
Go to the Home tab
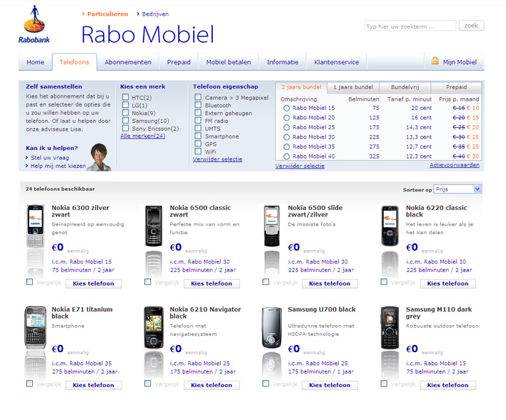(x=36, y=62)
